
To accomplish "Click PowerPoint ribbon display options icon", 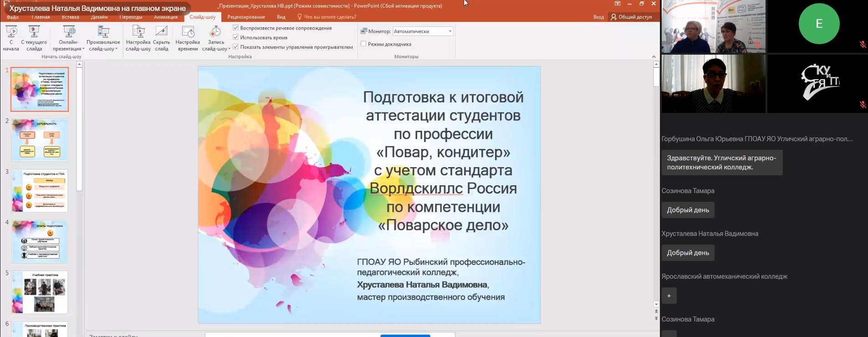I will 618,4.
